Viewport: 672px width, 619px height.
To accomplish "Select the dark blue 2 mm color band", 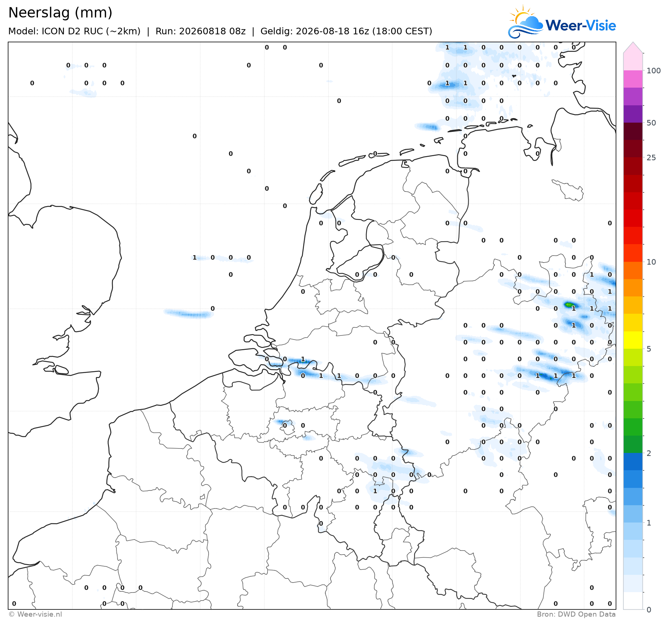I will 633,461.
